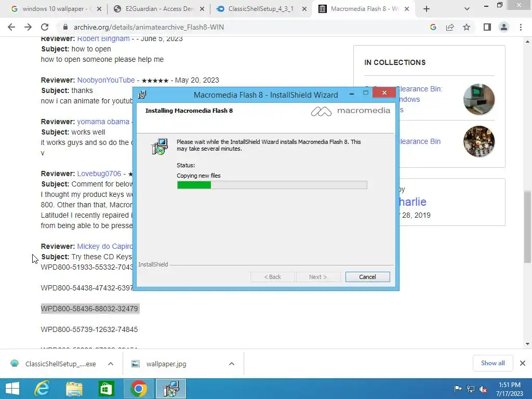Open the Chrome profile menu
The height and width of the screenshot is (399, 532).
point(504,27)
